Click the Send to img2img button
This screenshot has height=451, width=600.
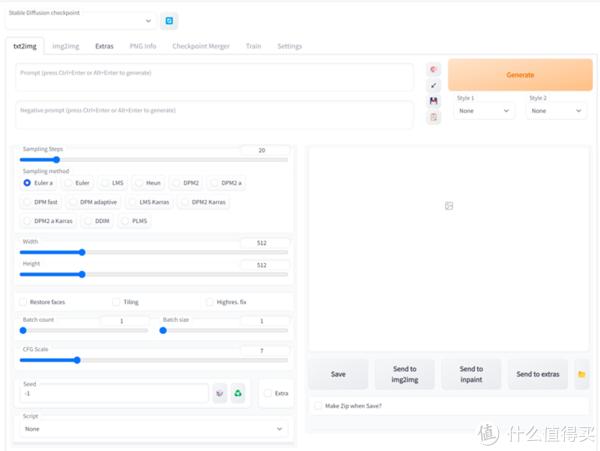click(404, 374)
